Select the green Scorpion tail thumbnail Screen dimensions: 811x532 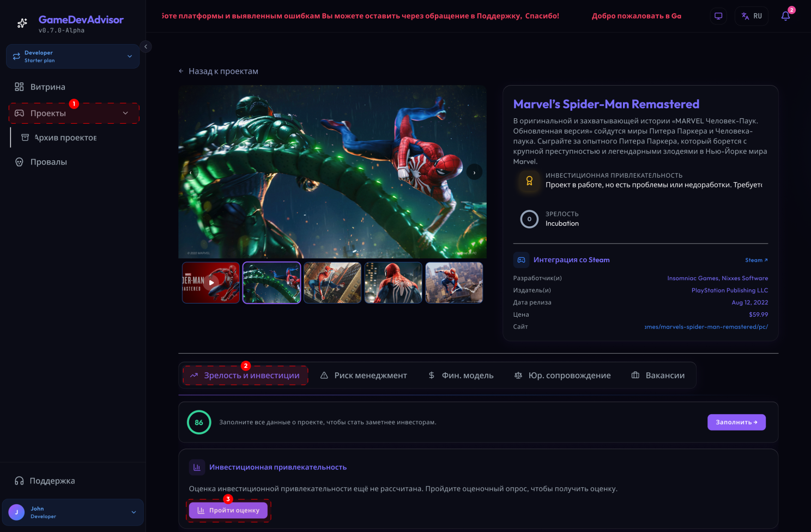pos(271,282)
